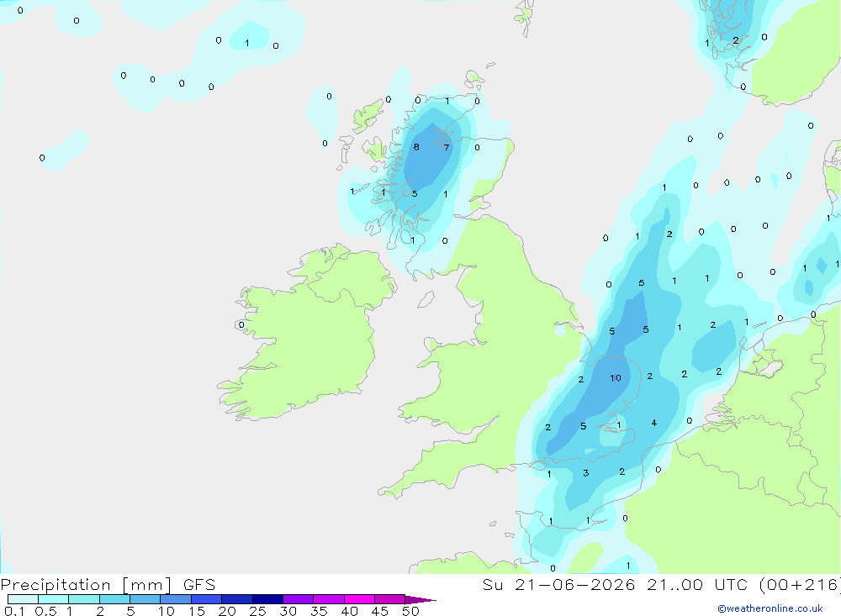This screenshot has width=841, height=616.
Task: Click the 15–20 mm legend swatch
Action: pos(206,599)
